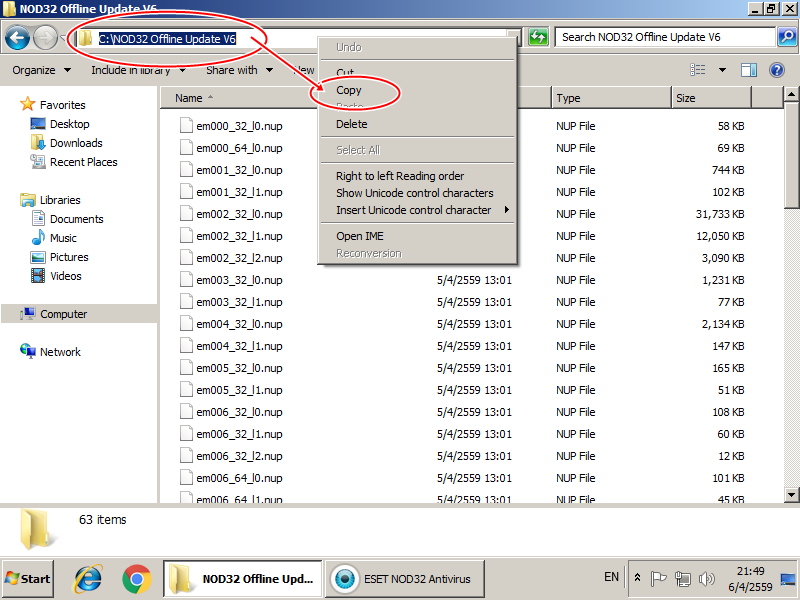This screenshot has width=800, height=600.
Task: Sort by the Name column header
Action: [189, 98]
